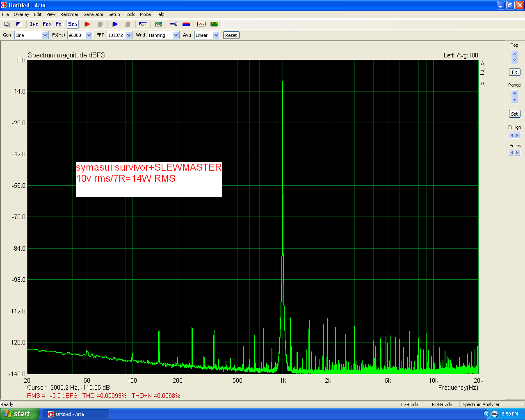Start recording with the red play icon

87,24
